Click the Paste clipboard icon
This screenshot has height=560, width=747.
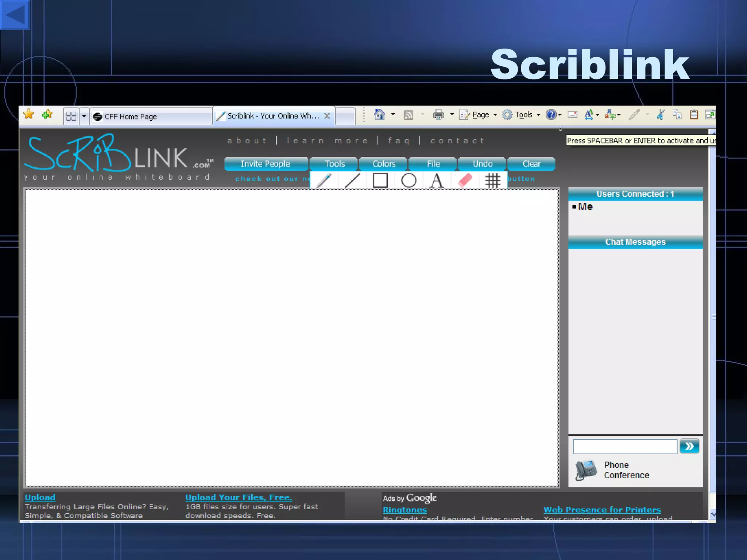tap(694, 115)
